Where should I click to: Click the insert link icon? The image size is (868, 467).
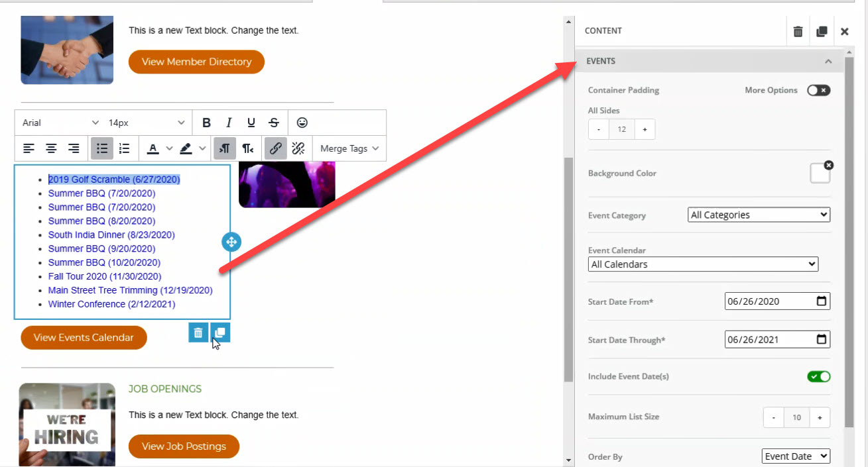(275, 148)
